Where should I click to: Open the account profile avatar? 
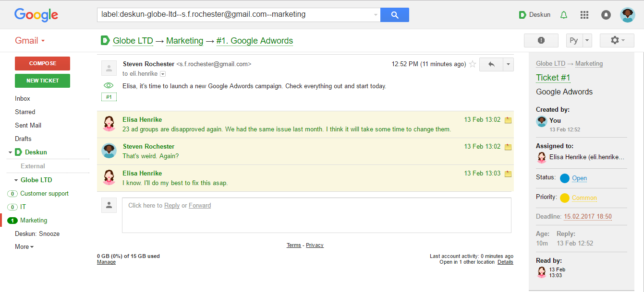628,15
